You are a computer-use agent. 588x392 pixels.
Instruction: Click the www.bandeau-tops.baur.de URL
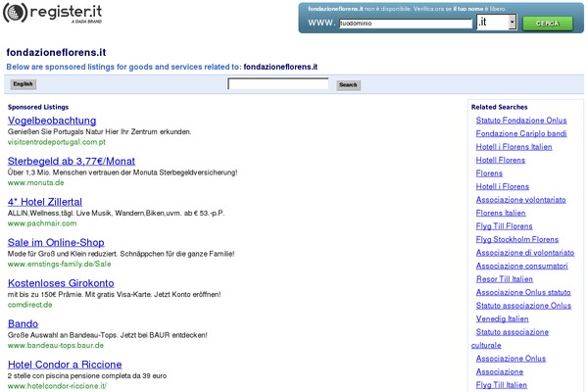(x=56, y=346)
